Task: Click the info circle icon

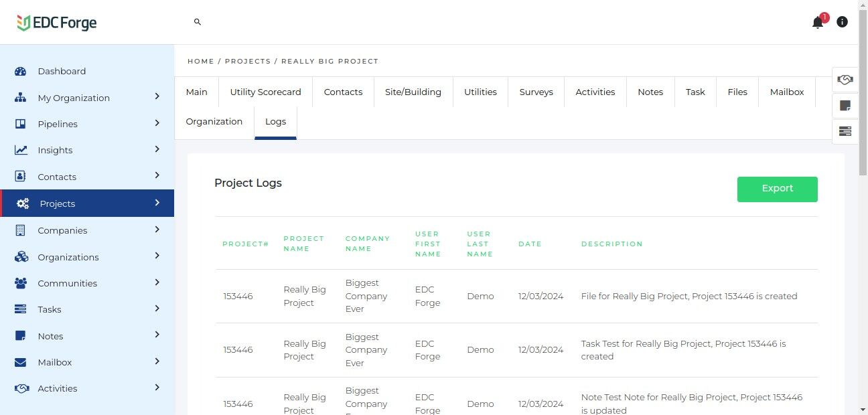Action: click(843, 22)
